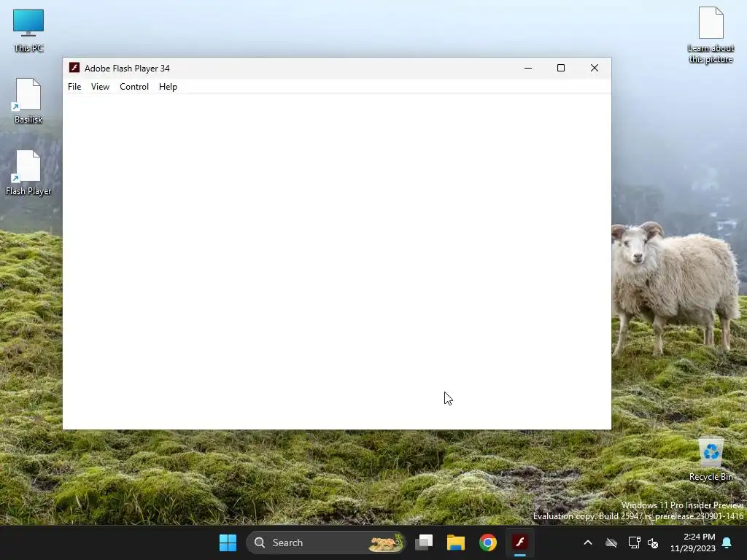Viewport: 747px width, 560px height.
Task: Select the Recycle Bin desktop icon
Action: point(711,460)
